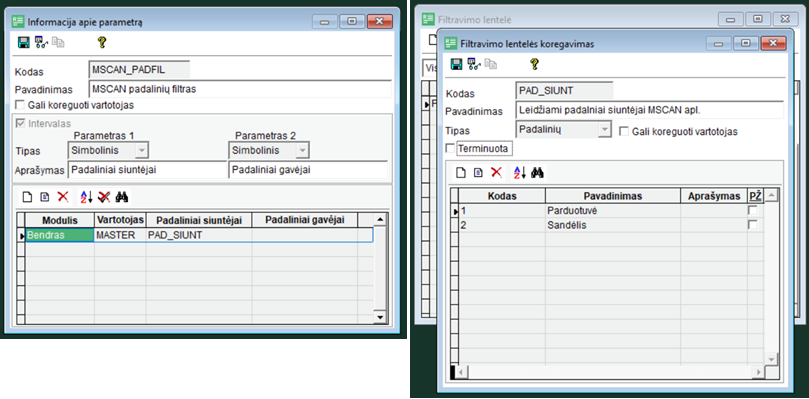809x399 pixels.
Task: Click the A-Z sort icon in the filter table toolbar
Action: (519, 172)
